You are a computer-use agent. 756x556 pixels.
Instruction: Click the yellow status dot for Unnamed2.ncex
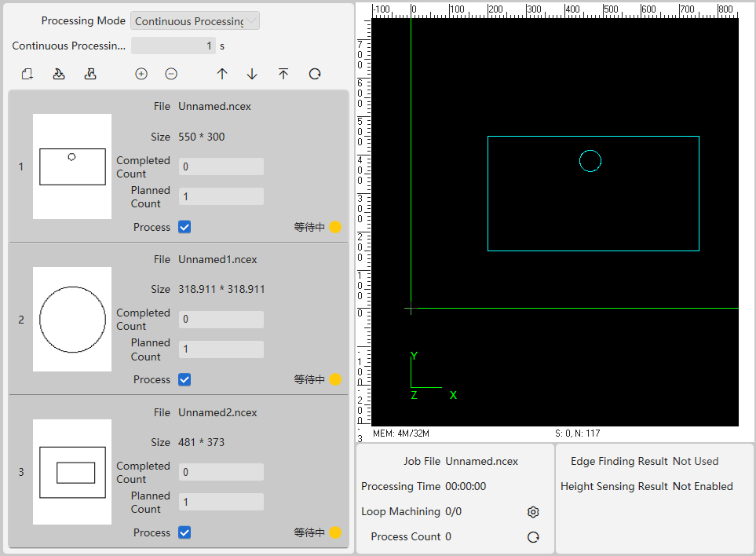(x=335, y=532)
